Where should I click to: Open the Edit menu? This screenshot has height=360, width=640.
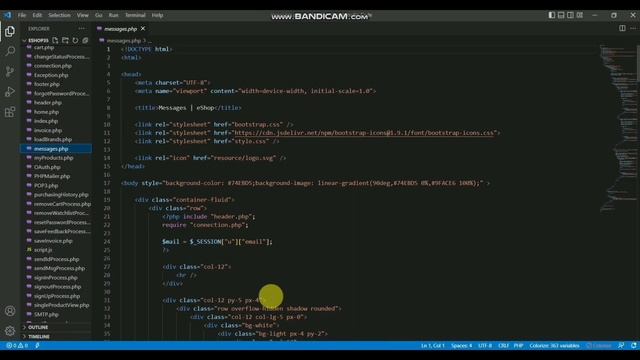(37, 15)
